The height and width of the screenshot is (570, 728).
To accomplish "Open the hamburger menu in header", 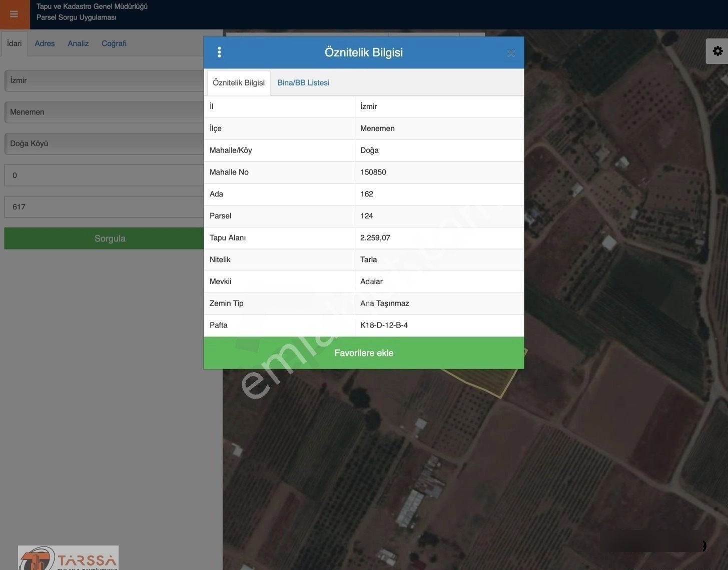I will click(x=14, y=14).
